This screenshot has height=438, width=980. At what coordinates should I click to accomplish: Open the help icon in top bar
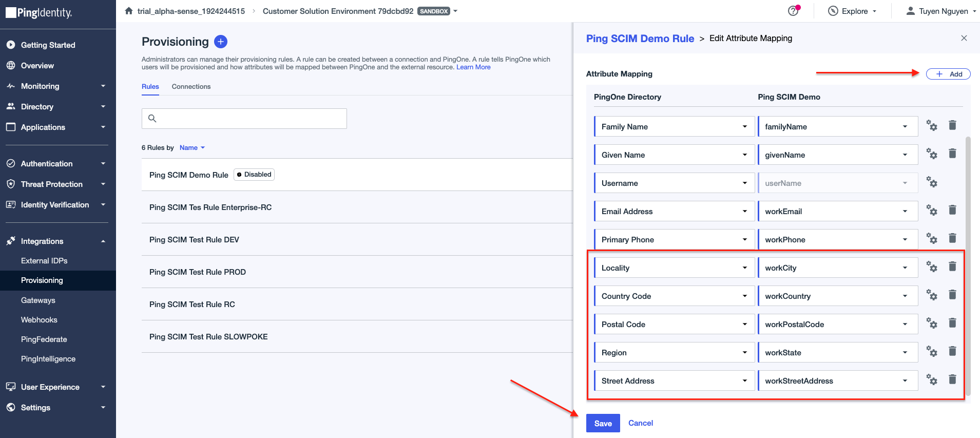point(793,11)
